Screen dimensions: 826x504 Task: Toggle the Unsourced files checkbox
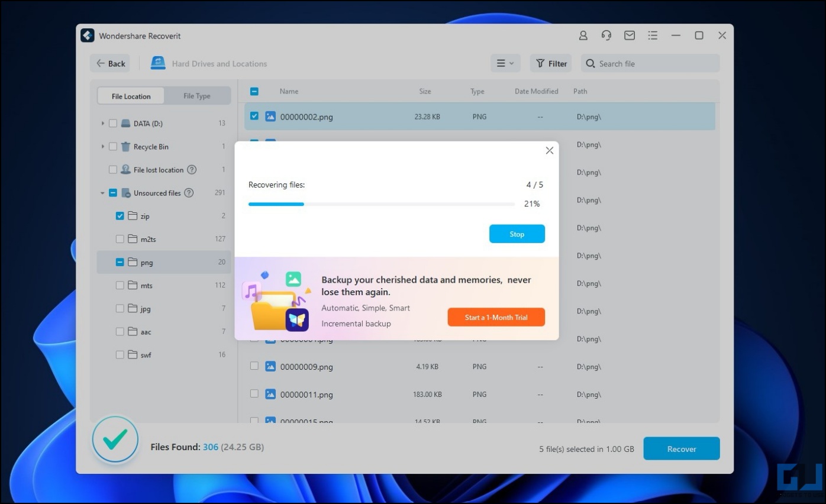point(113,193)
